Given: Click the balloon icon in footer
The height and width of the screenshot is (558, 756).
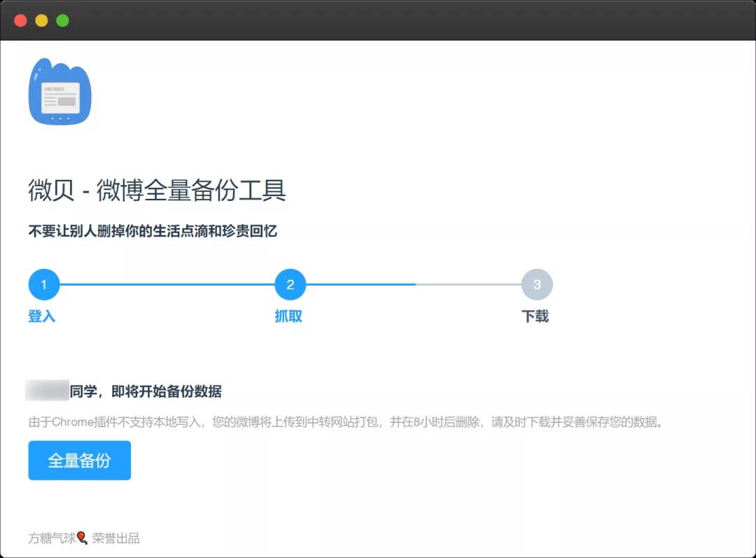Looking at the screenshot, I should pyautogui.click(x=82, y=538).
